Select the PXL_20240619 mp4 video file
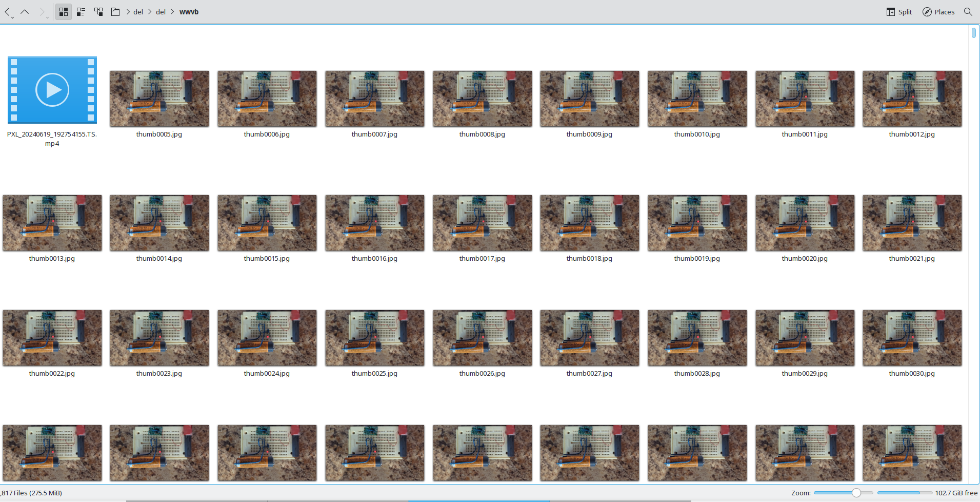The image size is (980, 502). pos(52,90)
